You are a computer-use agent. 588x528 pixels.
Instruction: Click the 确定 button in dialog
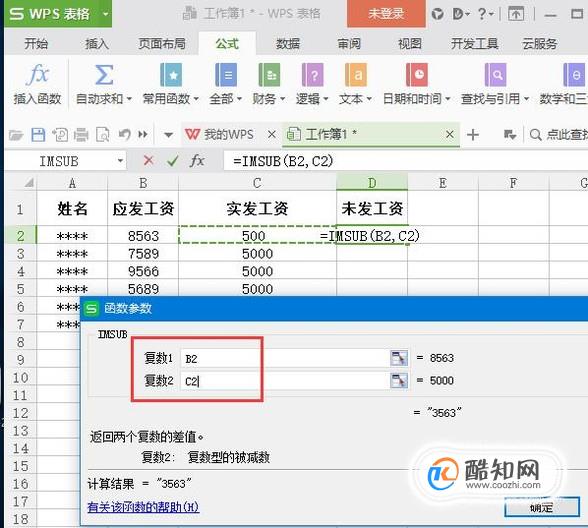pos(542,508)
